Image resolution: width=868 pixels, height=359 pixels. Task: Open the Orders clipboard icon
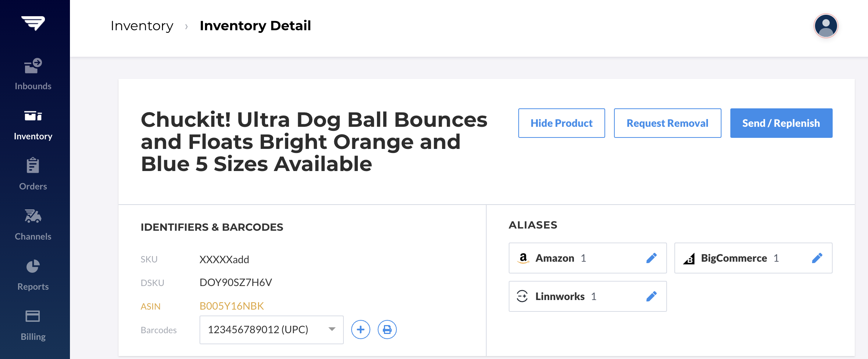pyautogui.click(x=33, y=165)
